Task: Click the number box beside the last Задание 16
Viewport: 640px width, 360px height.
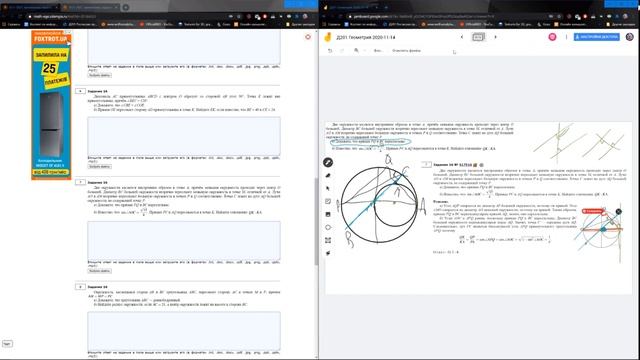Action: 80,287
